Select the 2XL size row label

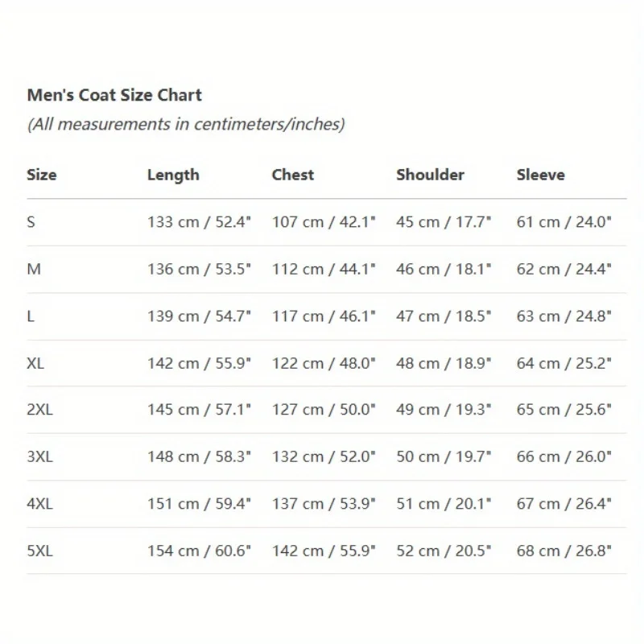pyautogui.click(x=39, y=410)
